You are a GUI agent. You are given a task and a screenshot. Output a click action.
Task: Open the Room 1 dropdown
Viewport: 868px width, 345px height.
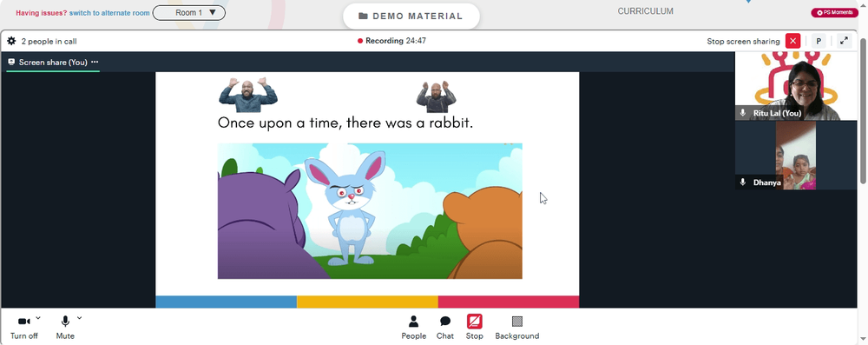click(x=188, y=13)
